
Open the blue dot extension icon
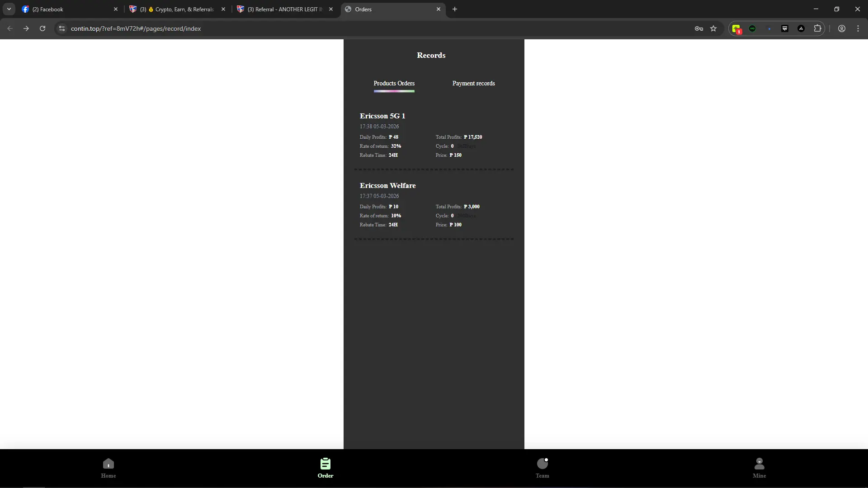point(769,28)
